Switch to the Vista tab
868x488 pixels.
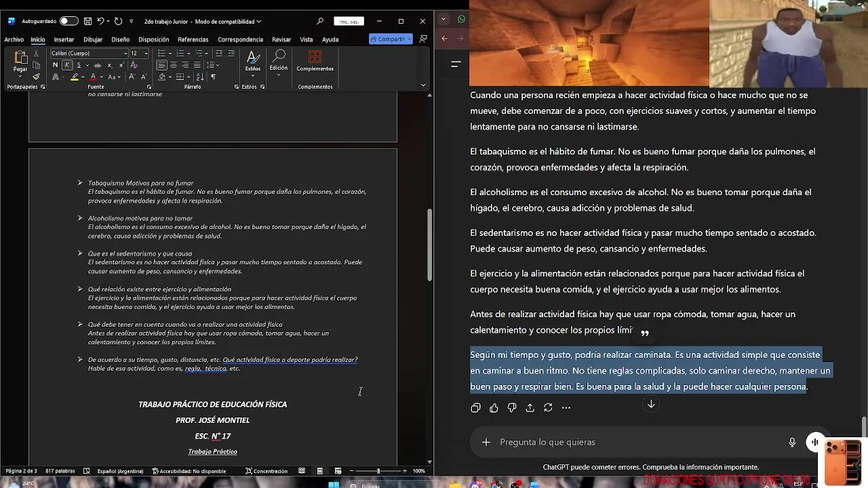point(307,39)
